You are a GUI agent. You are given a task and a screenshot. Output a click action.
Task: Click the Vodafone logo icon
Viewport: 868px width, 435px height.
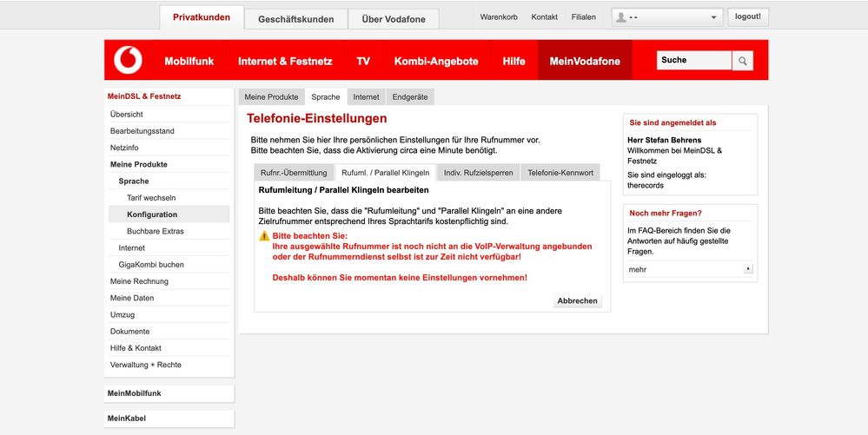click(x=128, y=60)
